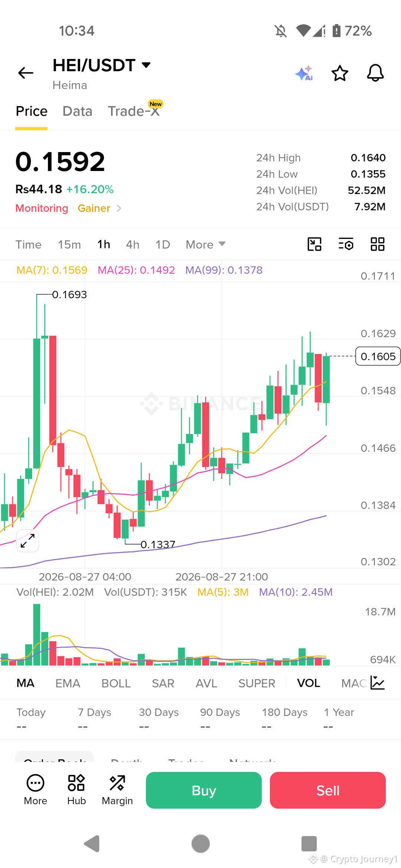Switch to the Price tab

[32, 111]
